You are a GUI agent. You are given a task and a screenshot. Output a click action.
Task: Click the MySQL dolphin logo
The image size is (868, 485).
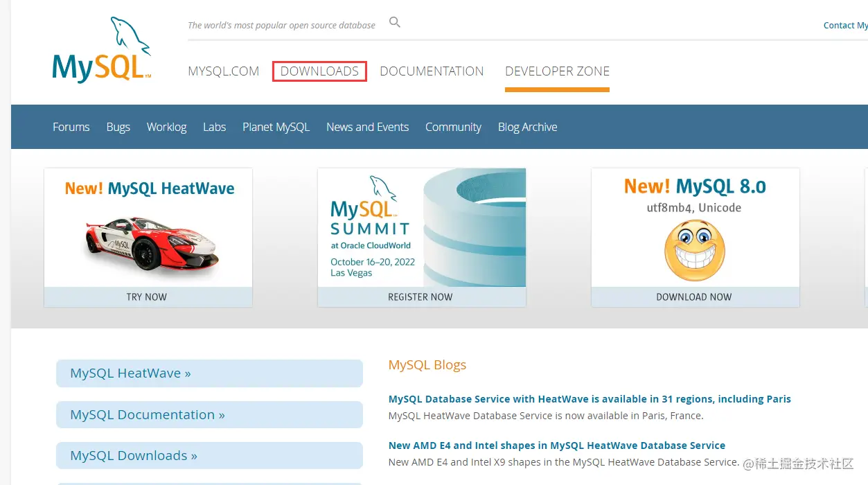pyautogui.click(x=102, y=51)
